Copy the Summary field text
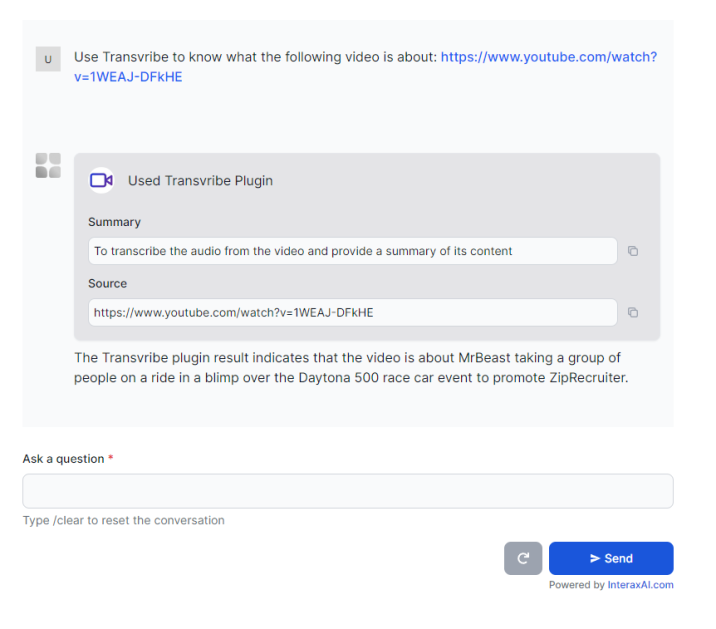This screenshot has height=629, width=716. coord(633,251)
